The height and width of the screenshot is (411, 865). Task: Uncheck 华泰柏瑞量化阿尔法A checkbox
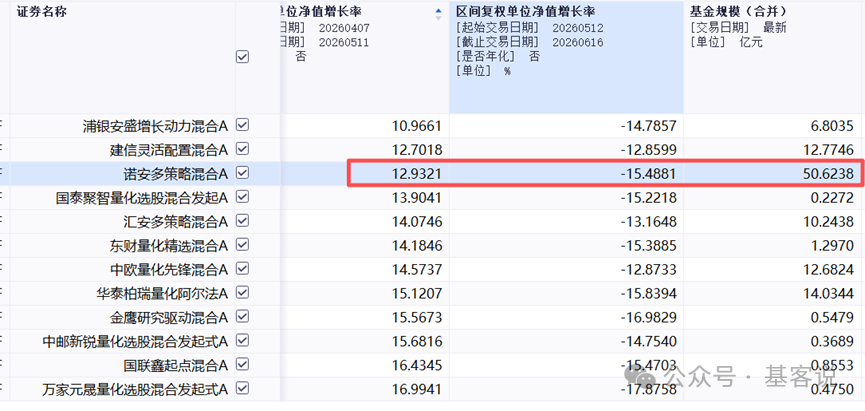[x=242, y=293]
